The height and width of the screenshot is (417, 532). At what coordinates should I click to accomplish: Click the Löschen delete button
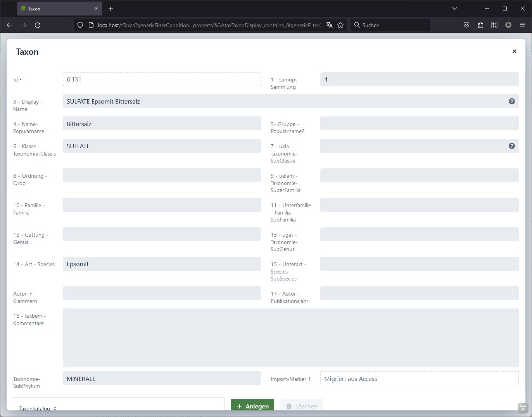(302, 406)
